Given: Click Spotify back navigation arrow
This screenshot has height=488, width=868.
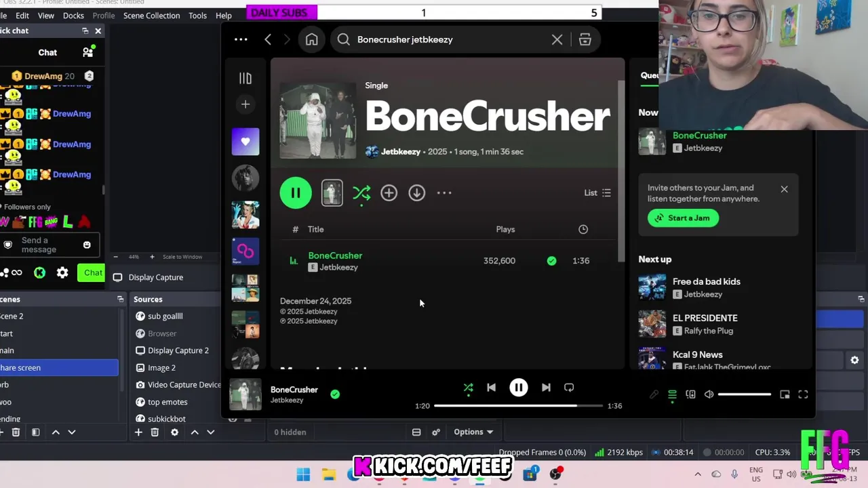Looking at the screenshot, I should point(268,39).
